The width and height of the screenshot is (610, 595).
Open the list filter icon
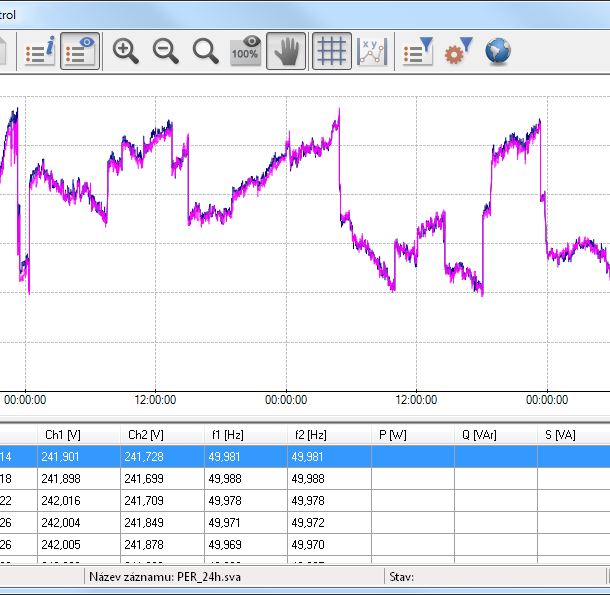pos(418,51)
